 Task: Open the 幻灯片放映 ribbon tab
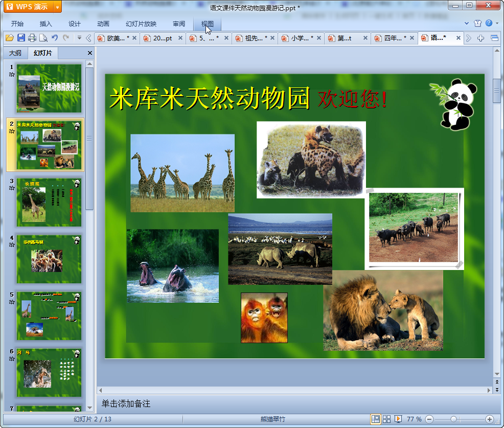141,24
